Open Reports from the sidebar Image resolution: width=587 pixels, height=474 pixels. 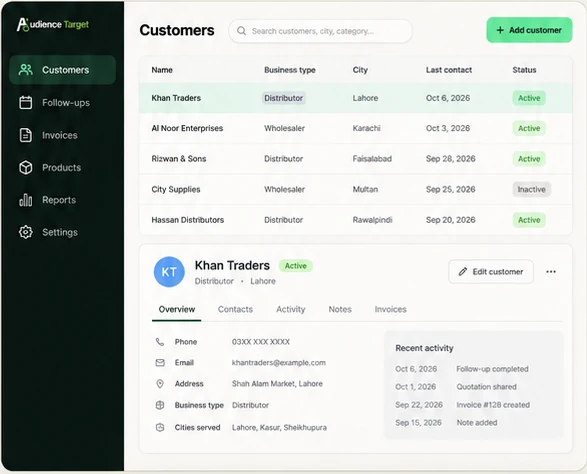pyautogui.click(x=63, y=200)
